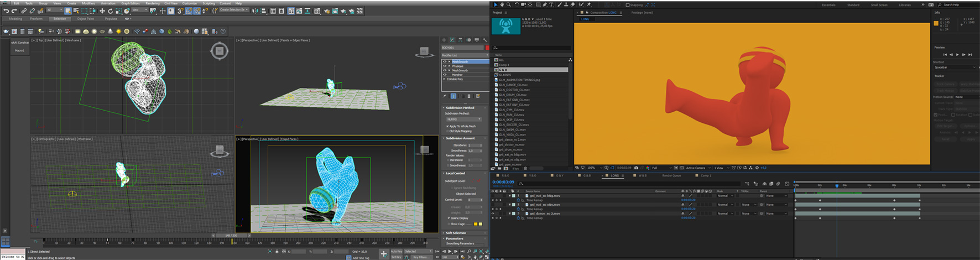Click the Undo arrow in 3ds Max toolbar
Screen dimensions: 980x260
point(6,11)
